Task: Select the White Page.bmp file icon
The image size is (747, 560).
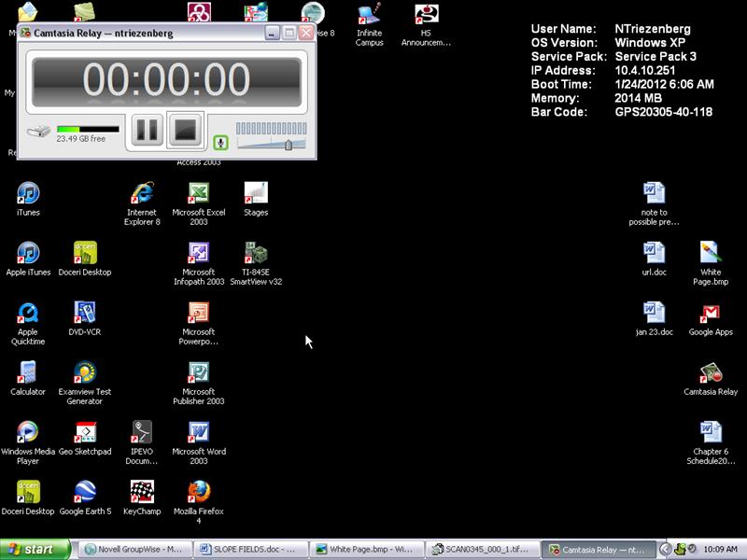Action: [x=711, y=263]
